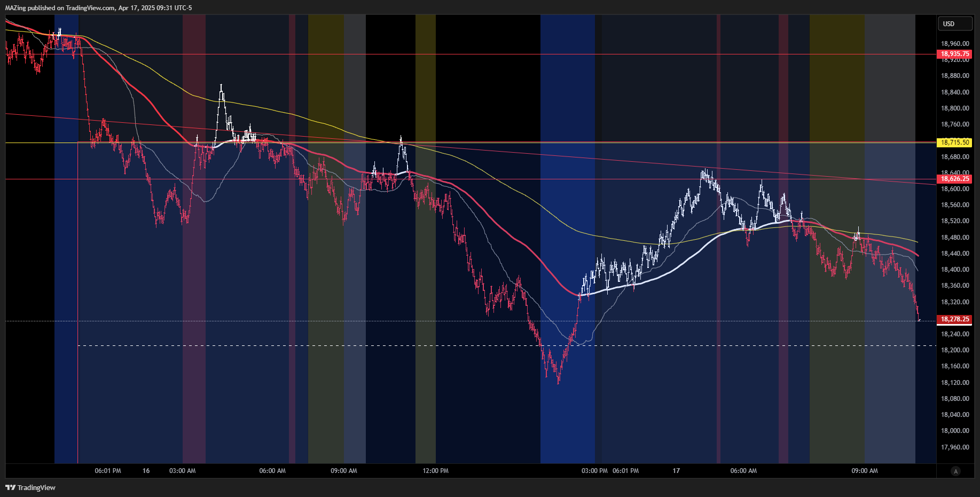The width and height of the screenshot is (980, 497).
Task: Click the 18,200.00 price axis value
Action: pos(955,350)
